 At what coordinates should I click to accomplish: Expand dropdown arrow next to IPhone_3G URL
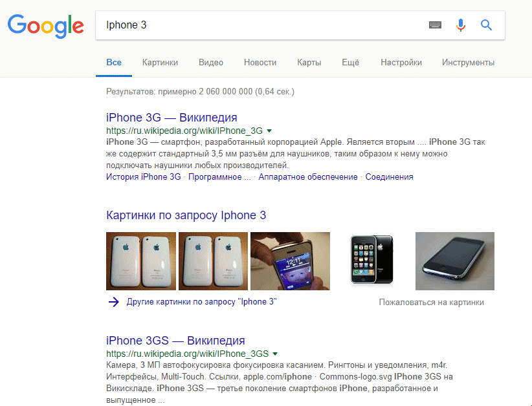coord(269,131)
